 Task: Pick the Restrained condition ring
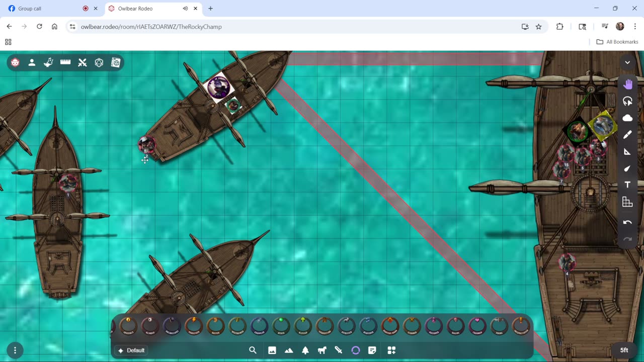coord(237,326)
